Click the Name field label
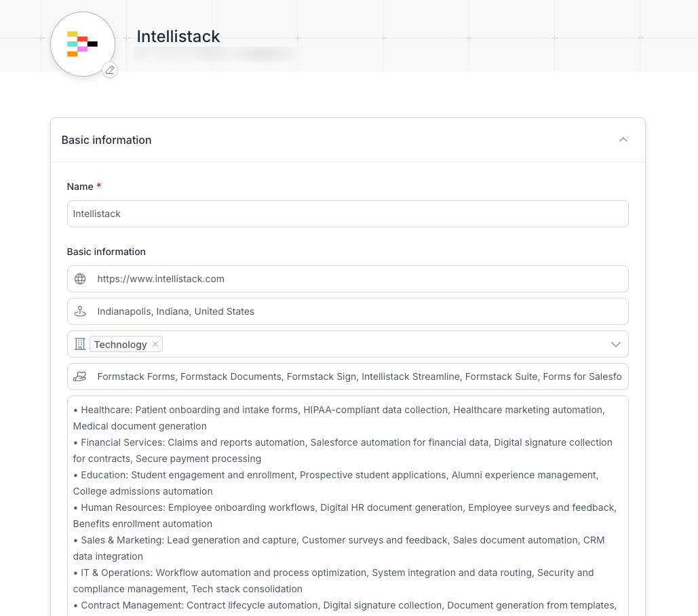 coord(79,187)
